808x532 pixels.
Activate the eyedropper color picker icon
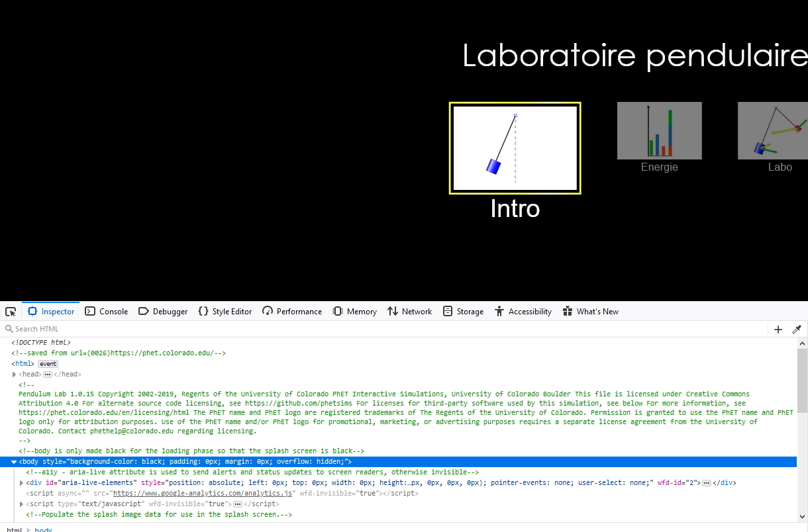coord(797,329)
